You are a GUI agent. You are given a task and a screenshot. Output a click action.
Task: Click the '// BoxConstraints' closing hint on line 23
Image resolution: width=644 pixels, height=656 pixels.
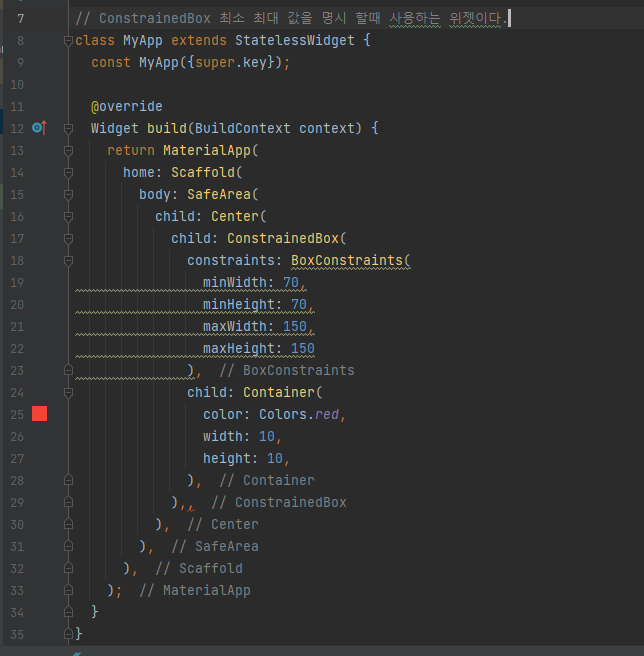[287, 370]
